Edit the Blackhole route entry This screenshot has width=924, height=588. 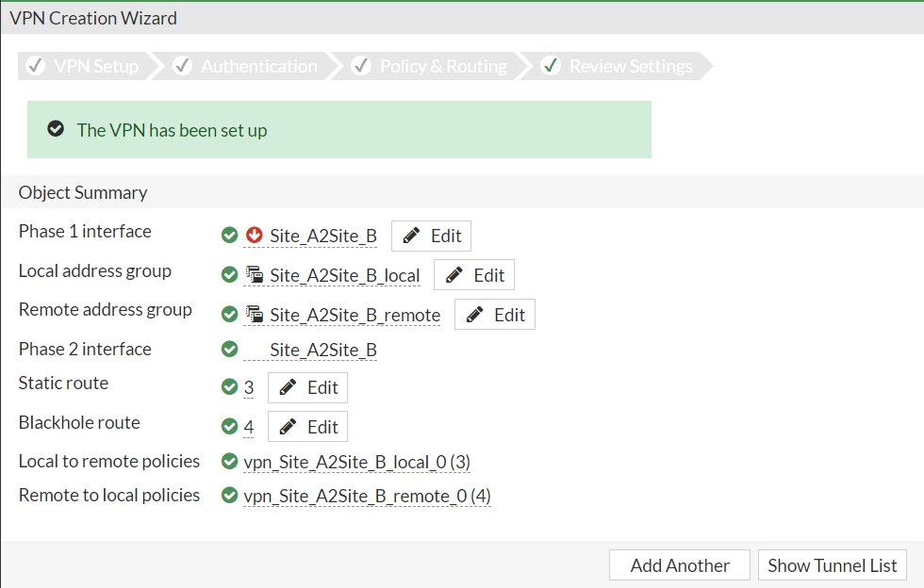(307, 426)
